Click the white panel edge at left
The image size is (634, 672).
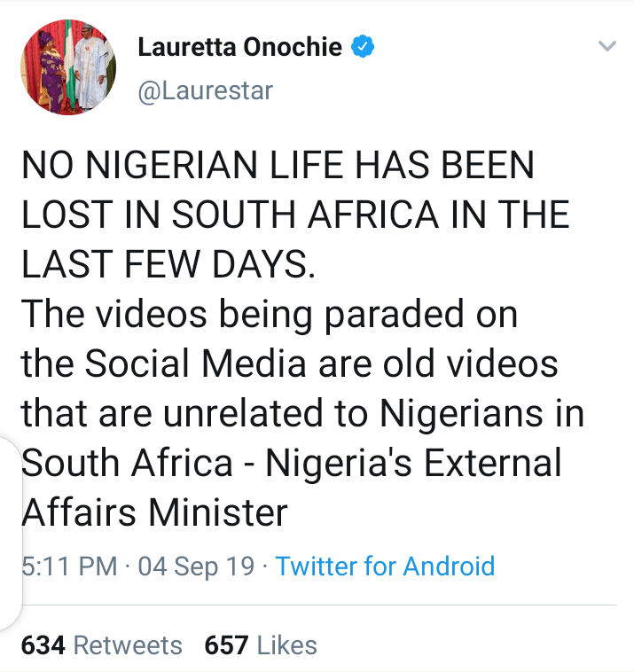point(10,532)
